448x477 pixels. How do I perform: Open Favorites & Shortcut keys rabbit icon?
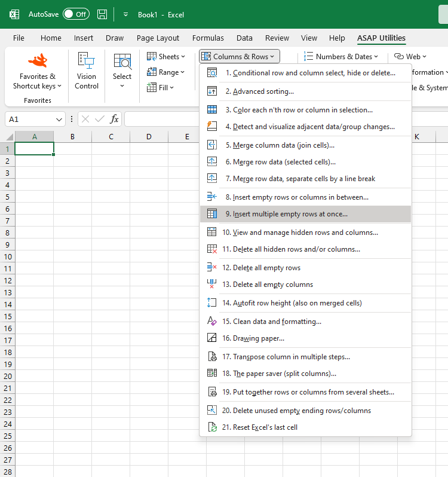click(38, 60)
